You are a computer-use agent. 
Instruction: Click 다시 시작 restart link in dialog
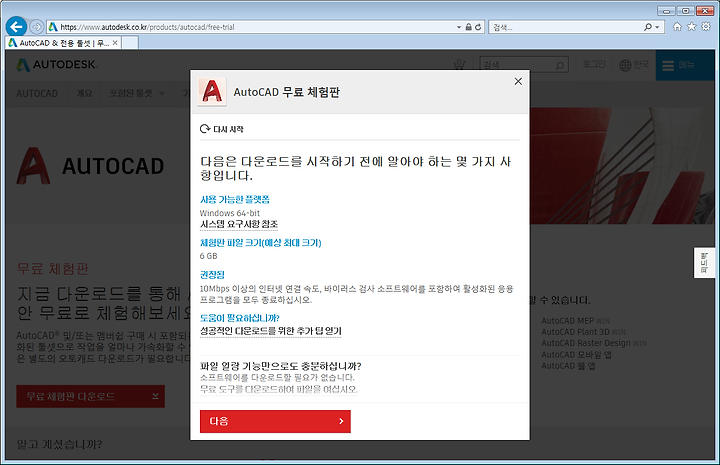click(x=221, y=129)
